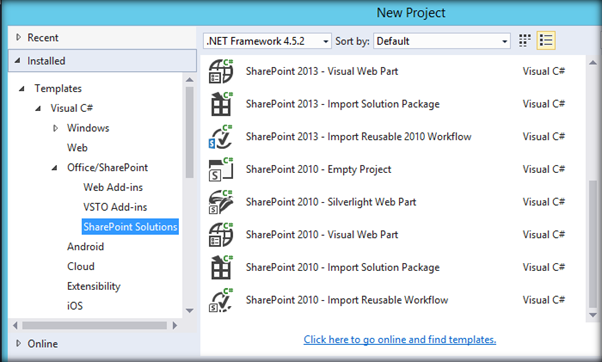This screenshot has height=362, width=602.
Task: Click SharePoint 2010 Empty Project icon
Action: point(221,169)
